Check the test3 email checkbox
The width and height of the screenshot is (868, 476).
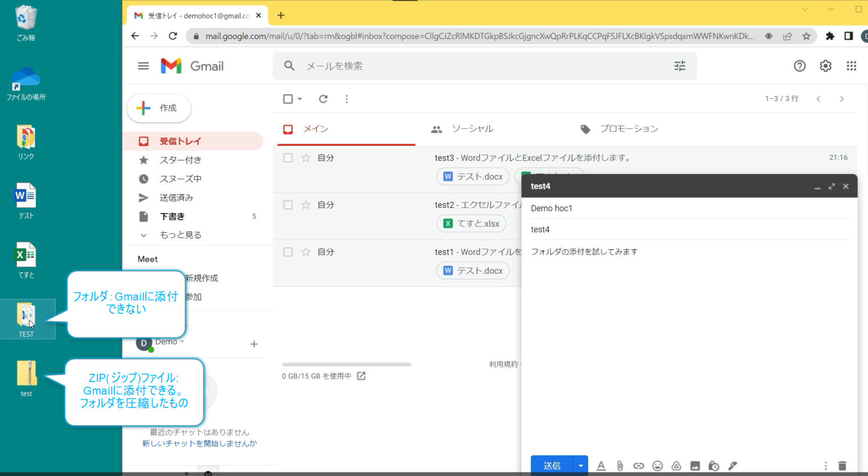pyautogui.click(x=288, y=158)
